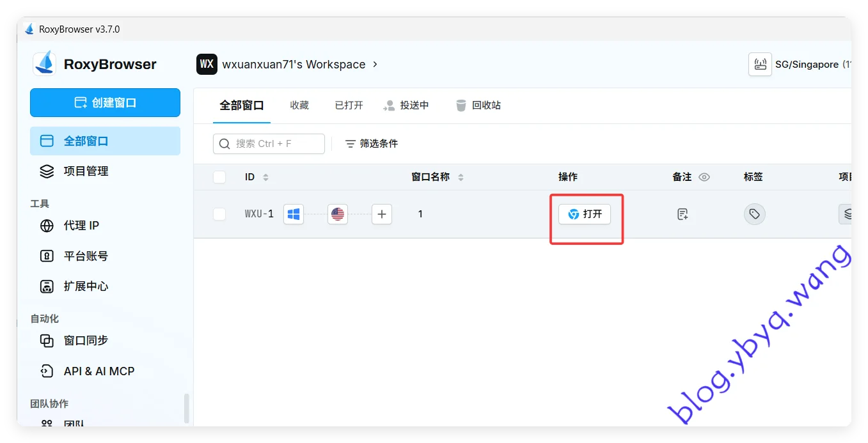
Task: Toggle the eye icon beside 备注 header
Action: click(x=704, y=177)
